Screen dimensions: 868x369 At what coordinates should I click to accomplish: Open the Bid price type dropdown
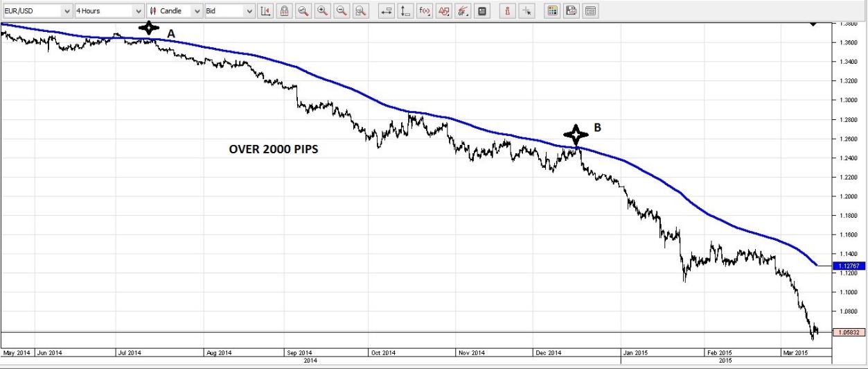[x=229, y=11]
